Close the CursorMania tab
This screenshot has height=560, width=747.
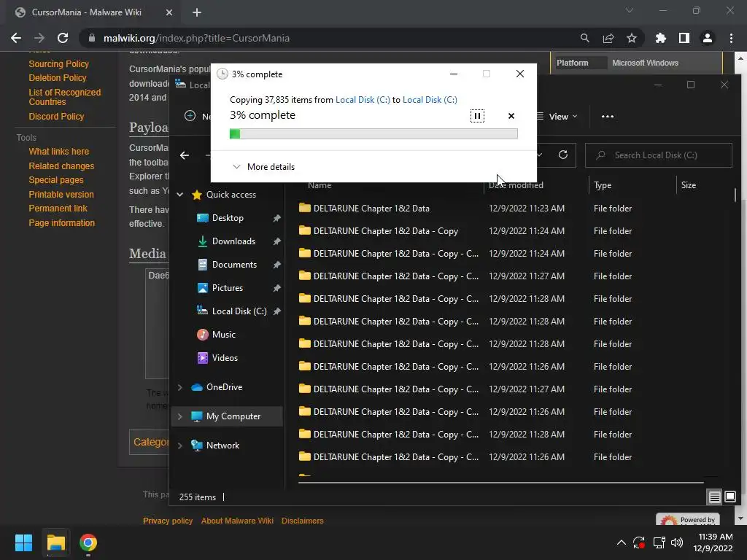coord(169,12)
